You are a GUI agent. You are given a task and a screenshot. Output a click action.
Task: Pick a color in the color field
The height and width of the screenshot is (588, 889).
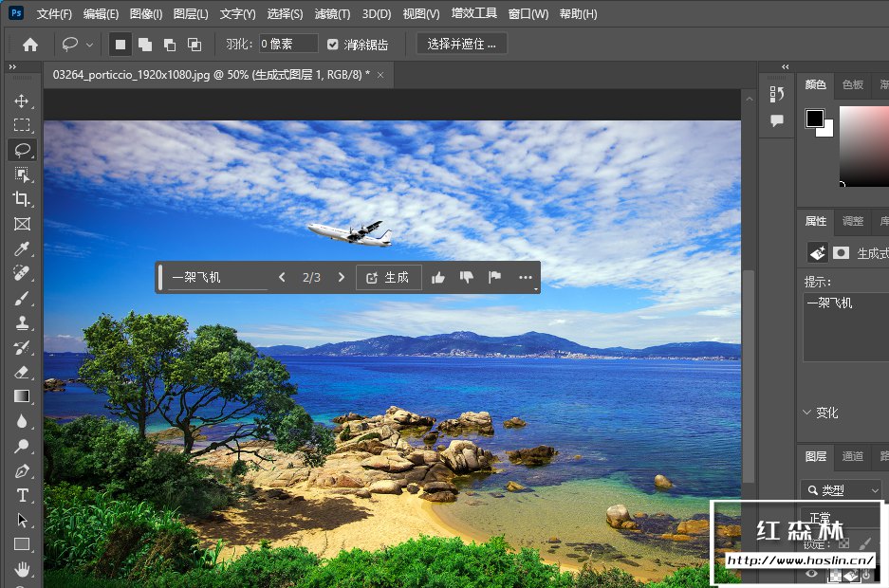coord(864,146)
